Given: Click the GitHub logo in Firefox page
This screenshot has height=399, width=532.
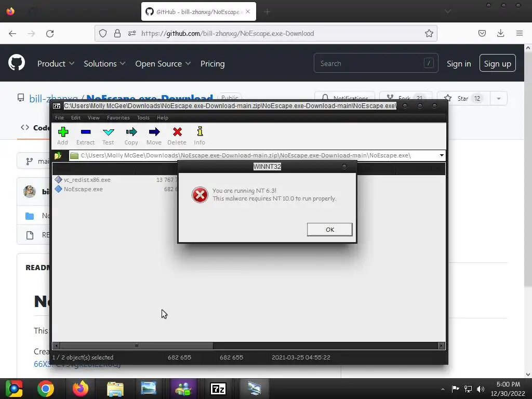Looking at the screenshot, I should (16, 63).
